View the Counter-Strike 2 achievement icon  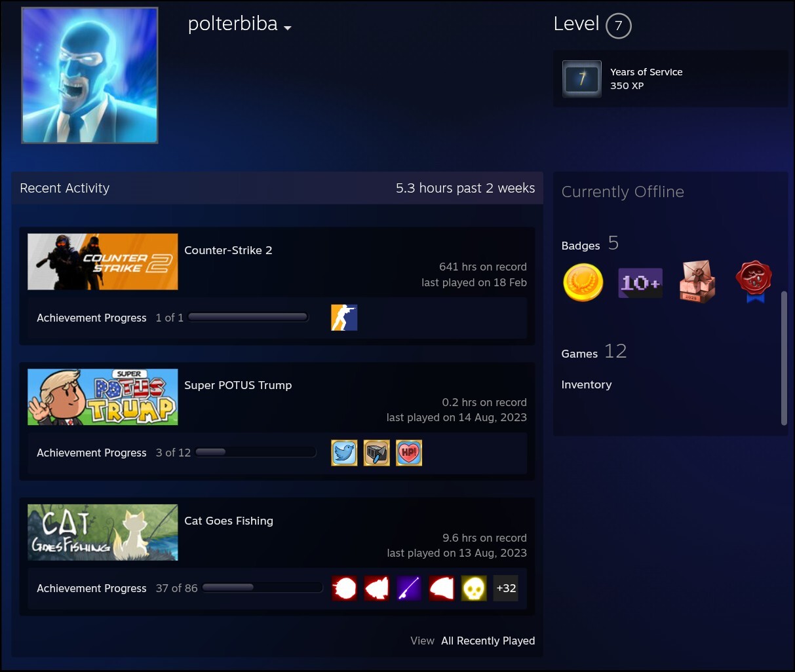click(x=344, y=318)
